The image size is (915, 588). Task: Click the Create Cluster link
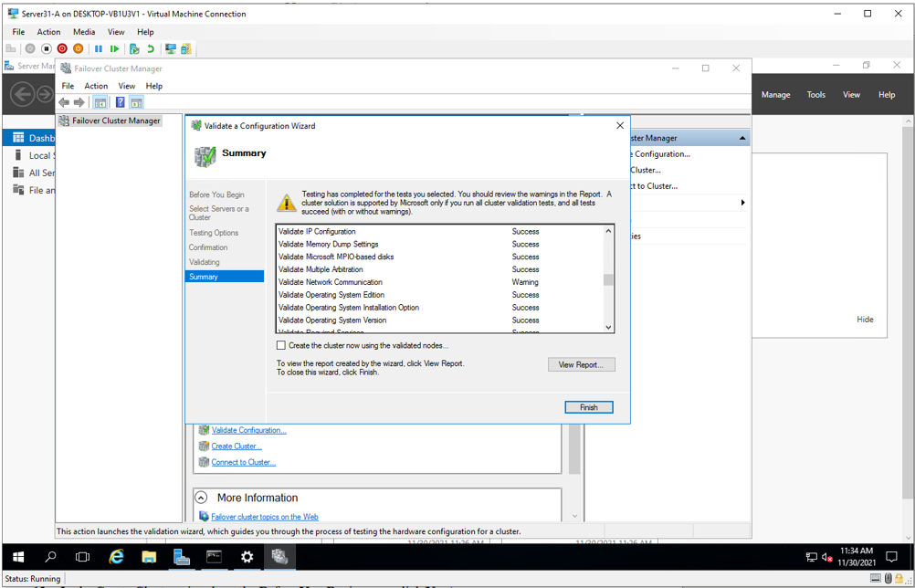[x=237, y=446]
